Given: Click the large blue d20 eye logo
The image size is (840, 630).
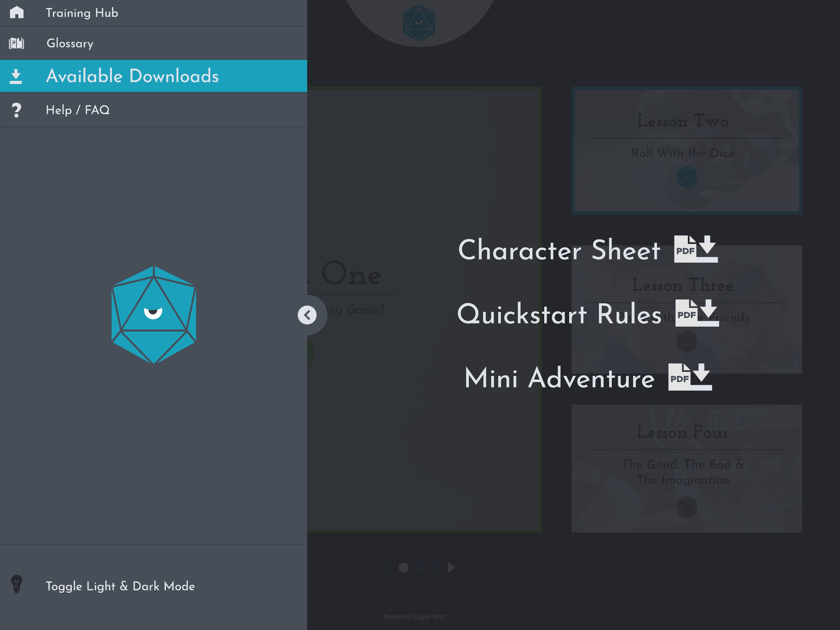Looking at the screenshot, I should click(153, 315).
